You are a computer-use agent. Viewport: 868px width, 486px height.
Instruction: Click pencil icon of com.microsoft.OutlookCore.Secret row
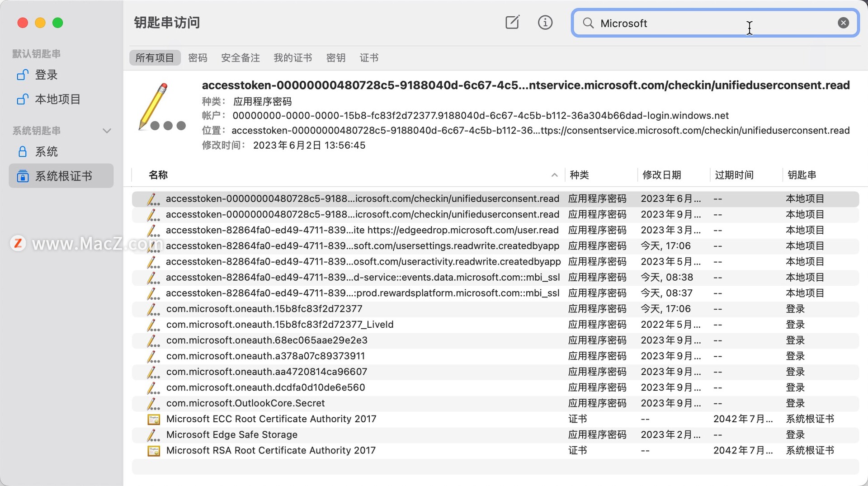(x=153, y=403)
